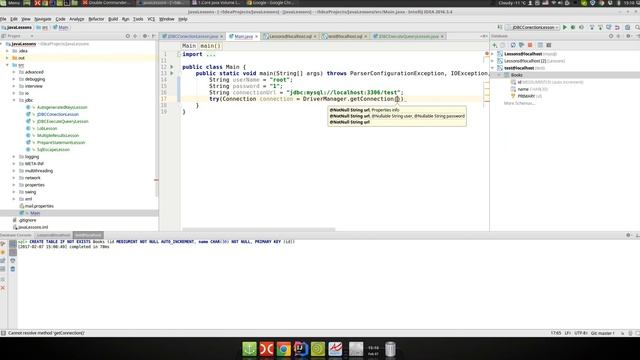640x360 pixels.
Task: Select mail.properties file
Action: [39, 206]
